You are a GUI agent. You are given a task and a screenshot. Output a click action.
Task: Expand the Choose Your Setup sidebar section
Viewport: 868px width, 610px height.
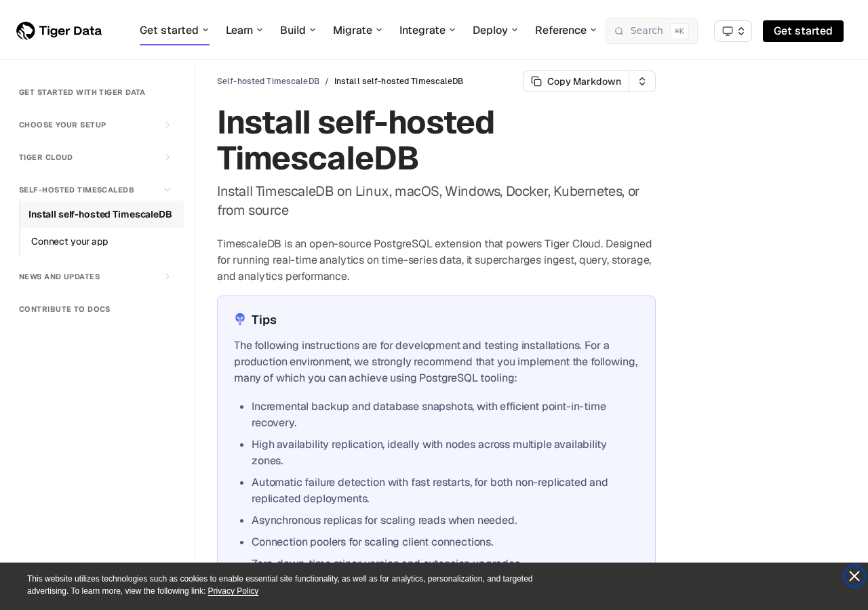tap(96, 125)
